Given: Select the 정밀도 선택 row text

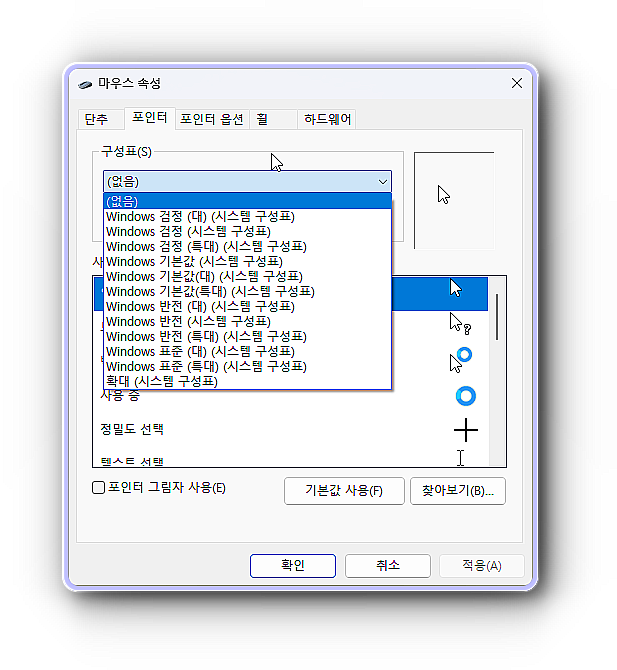Looking at the screenshot, I should coord(132,429).
